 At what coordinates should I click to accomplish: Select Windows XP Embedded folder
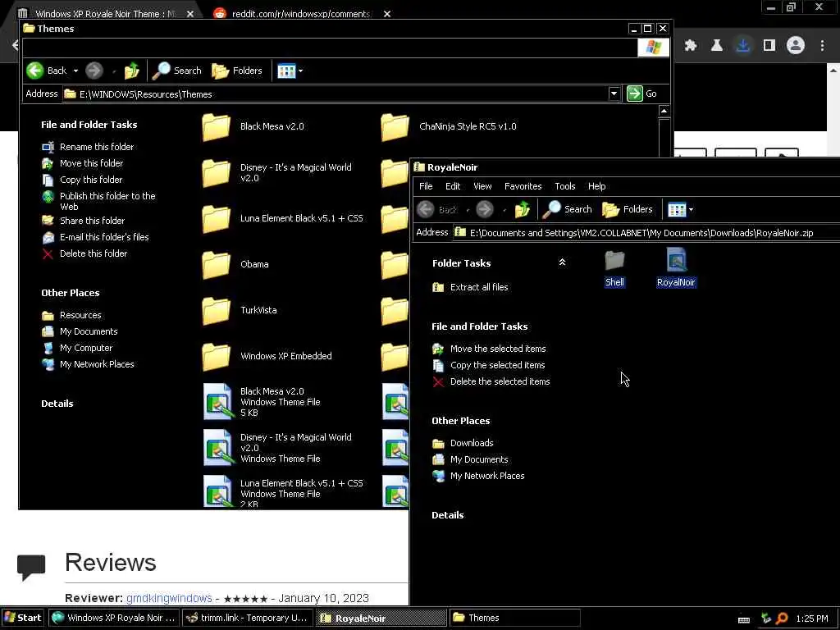pos(267,356)
